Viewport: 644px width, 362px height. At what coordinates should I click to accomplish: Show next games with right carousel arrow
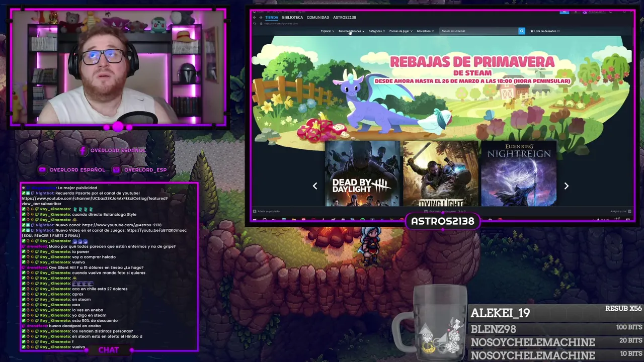[566, 186]
